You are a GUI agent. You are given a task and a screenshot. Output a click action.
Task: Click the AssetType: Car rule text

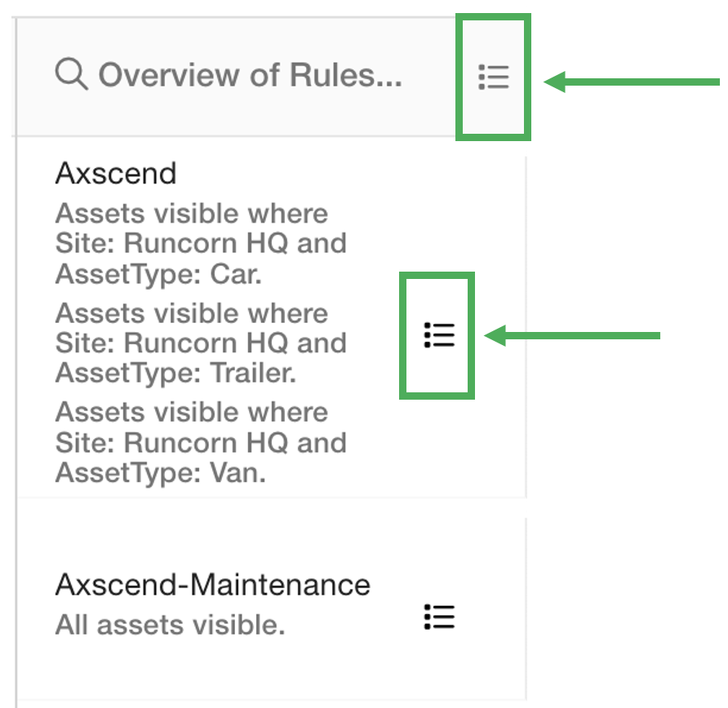click(158, 273)
